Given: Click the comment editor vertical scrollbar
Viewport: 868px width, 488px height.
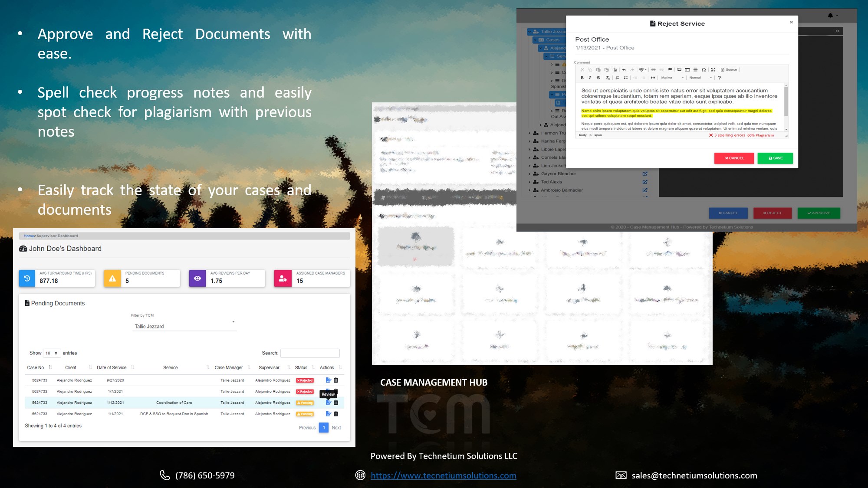Looking at the screenshot, I should [786, 107].
